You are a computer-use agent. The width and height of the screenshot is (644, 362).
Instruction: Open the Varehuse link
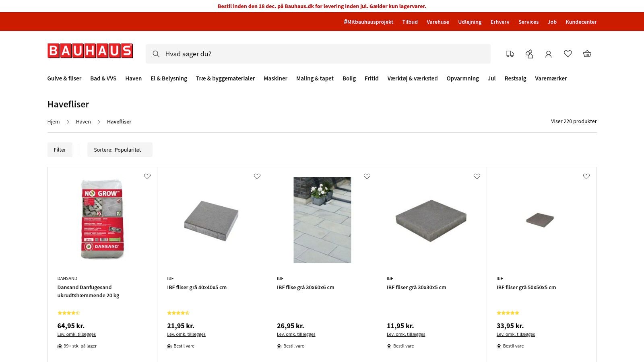pyautogui.click(x=438, y=22)
